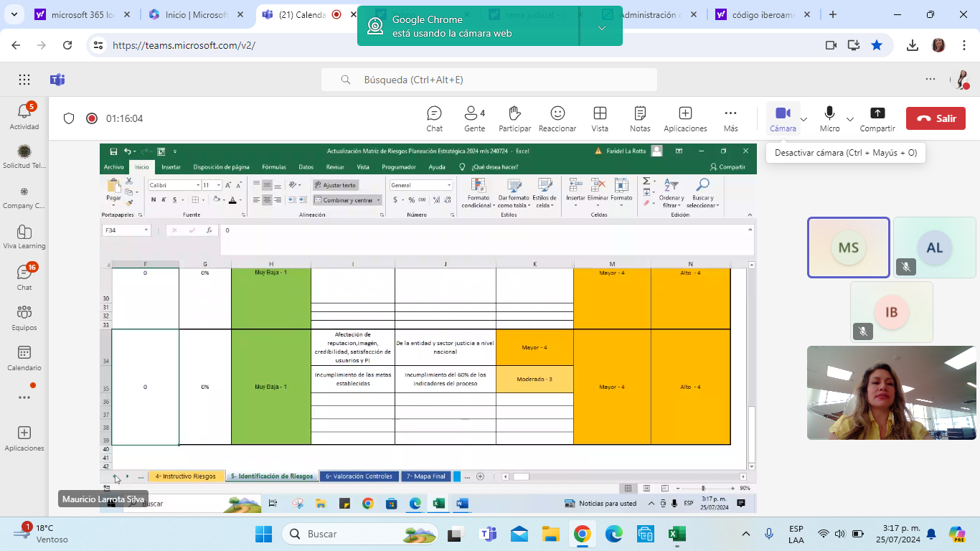Open the Windows Start menu
The height and width of the screenshot is (551, 980).
click(263, 534)
